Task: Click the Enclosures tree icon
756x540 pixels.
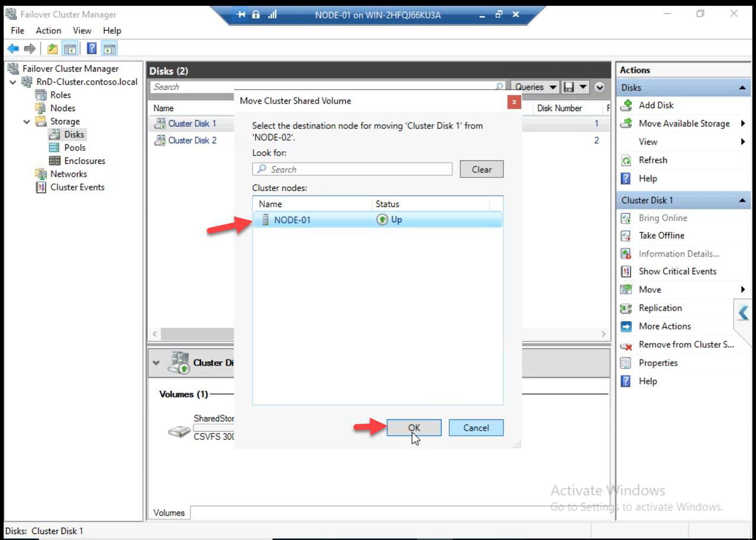Action: pos(54,161)
